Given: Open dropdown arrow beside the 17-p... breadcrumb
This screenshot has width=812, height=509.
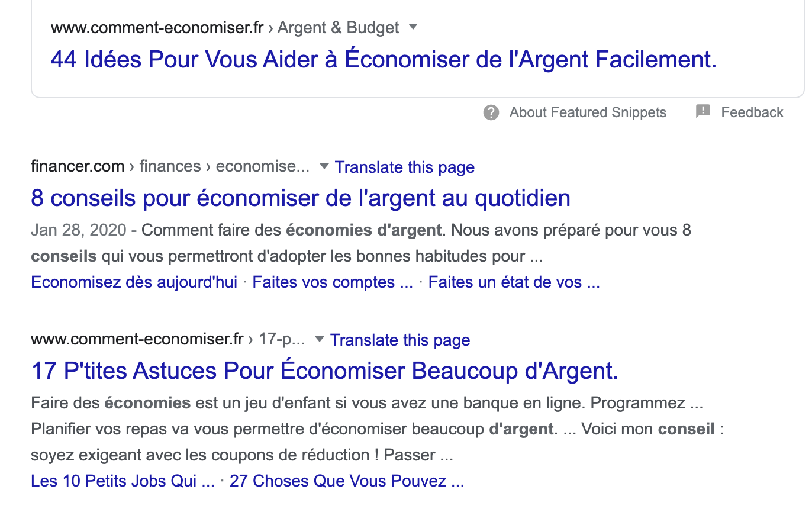Looking at the screenshot, I should point(320,339).
